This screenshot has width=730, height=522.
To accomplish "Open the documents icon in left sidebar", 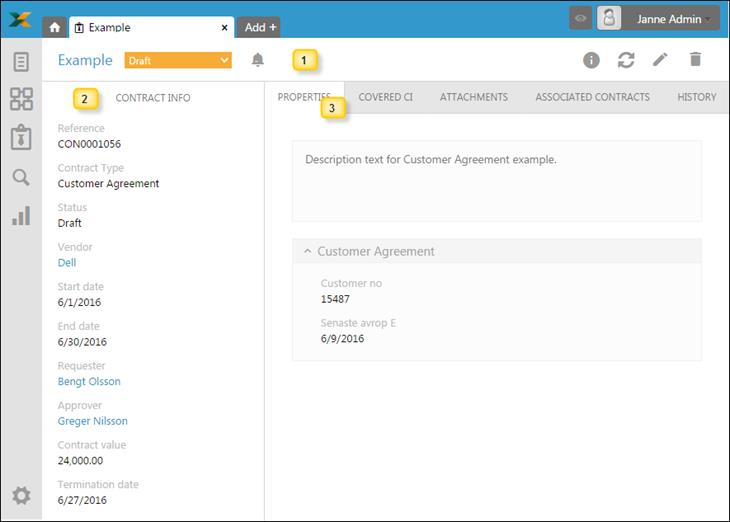I will pos(21,62).
